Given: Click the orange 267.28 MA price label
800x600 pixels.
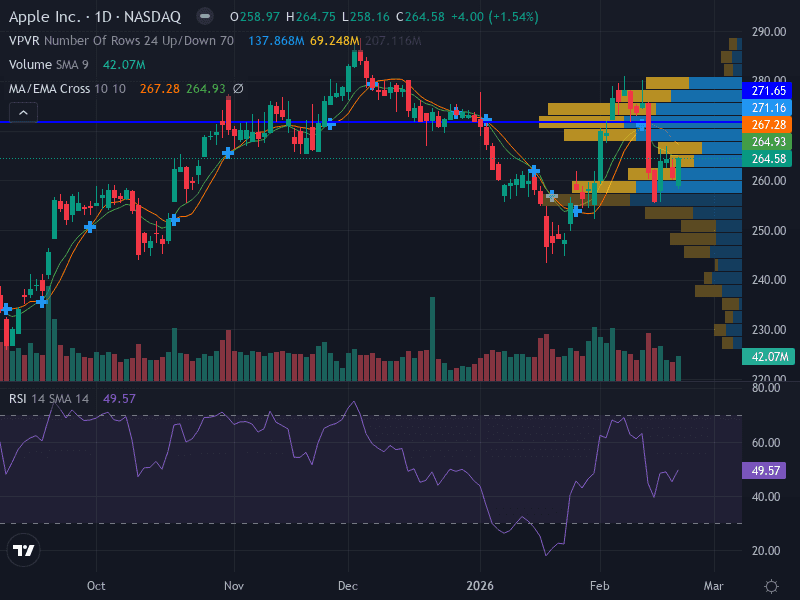Looking at the screenshot, I should [767, 124].
